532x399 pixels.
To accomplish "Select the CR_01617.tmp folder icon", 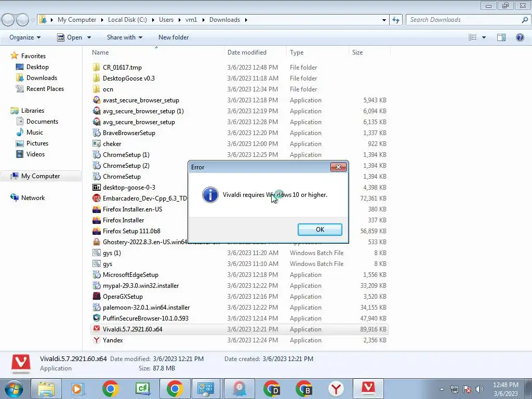I will pyautogui.click(x=96, y=67).
